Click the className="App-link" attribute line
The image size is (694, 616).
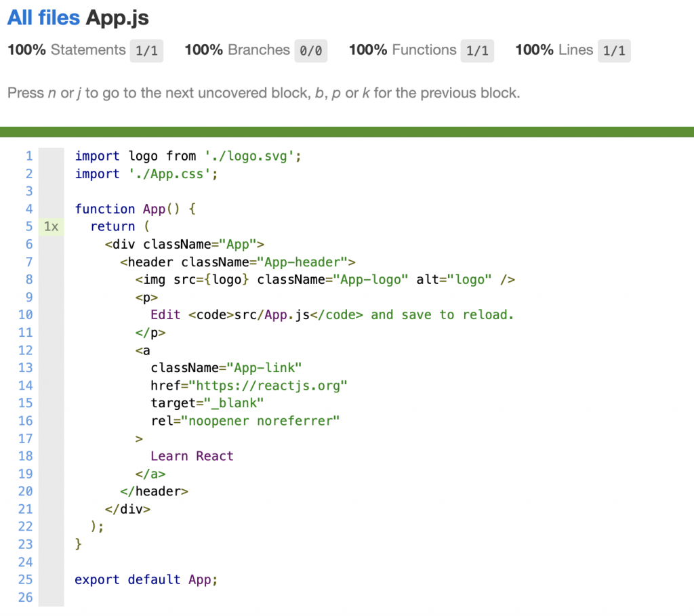tap(226, 368)
